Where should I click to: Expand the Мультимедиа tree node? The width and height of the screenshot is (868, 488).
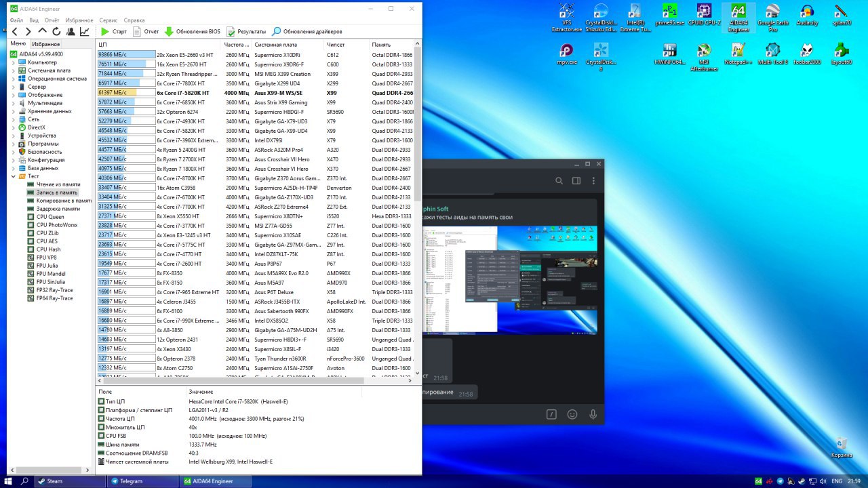tap(14, 103)
